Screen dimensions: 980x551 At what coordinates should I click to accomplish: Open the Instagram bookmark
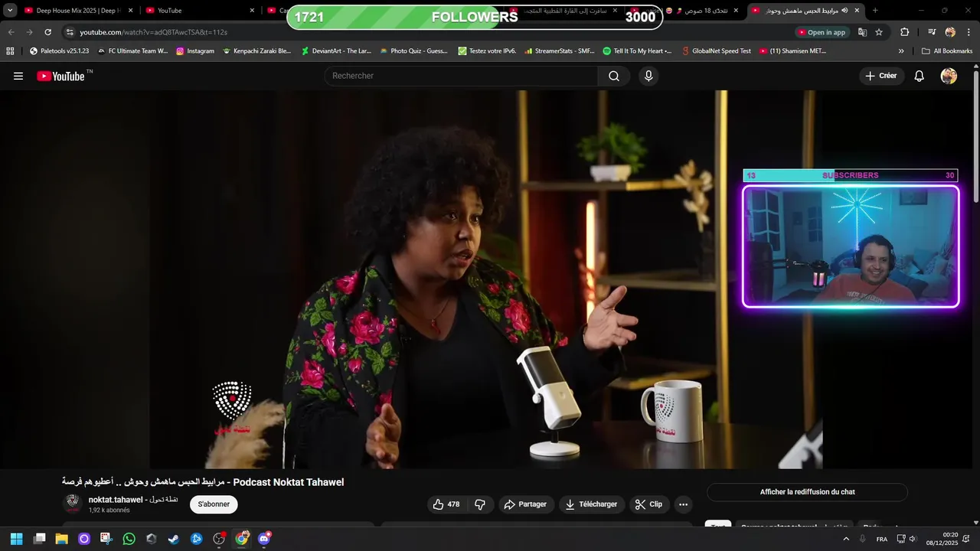coord(194,51)
